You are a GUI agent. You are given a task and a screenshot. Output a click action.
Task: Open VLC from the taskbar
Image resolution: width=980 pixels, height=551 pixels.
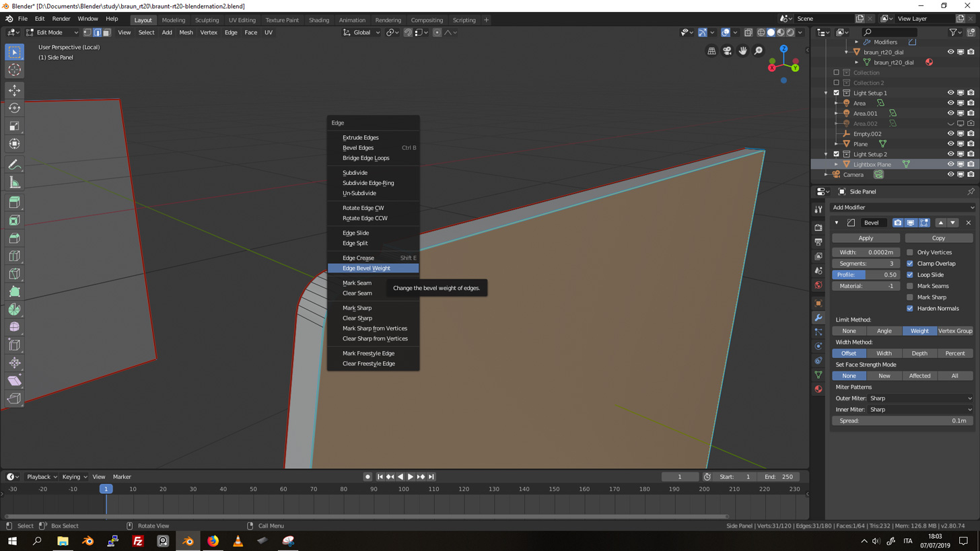coord(238,541)
